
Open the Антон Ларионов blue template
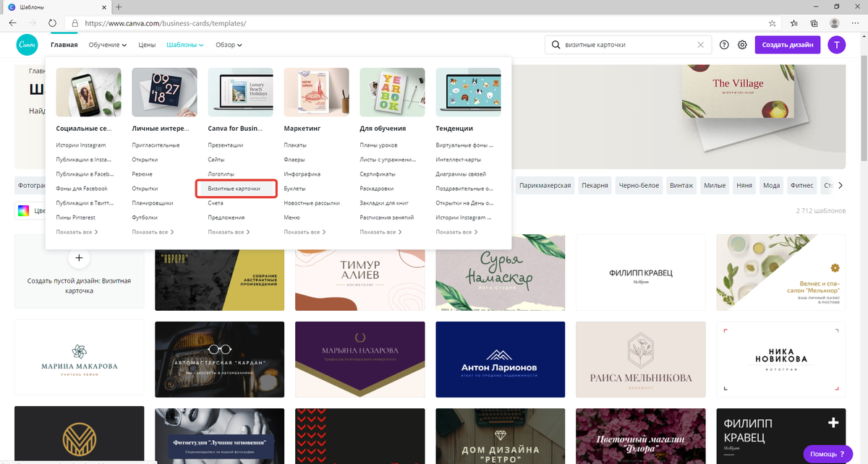tap(500, 359)
